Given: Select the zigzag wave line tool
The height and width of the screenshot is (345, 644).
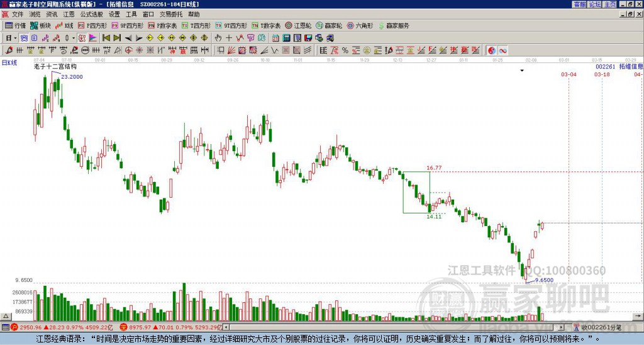Looking at the screenshot, I should tap(274, 50).
